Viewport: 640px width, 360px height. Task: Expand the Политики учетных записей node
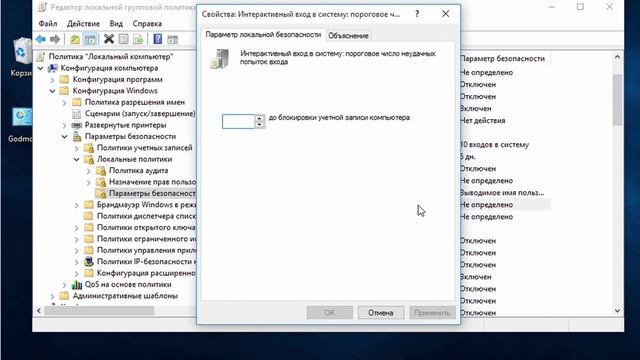[77, 148]
